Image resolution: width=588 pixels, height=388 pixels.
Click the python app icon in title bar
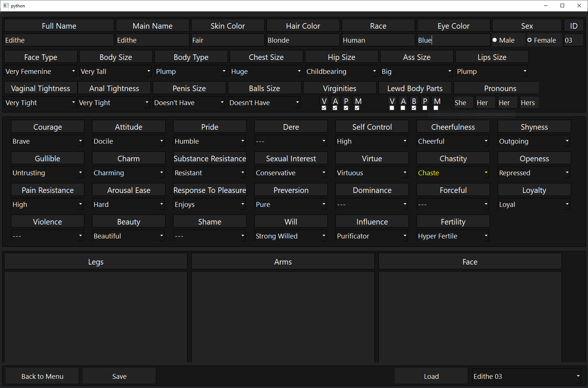pos(6,6)
